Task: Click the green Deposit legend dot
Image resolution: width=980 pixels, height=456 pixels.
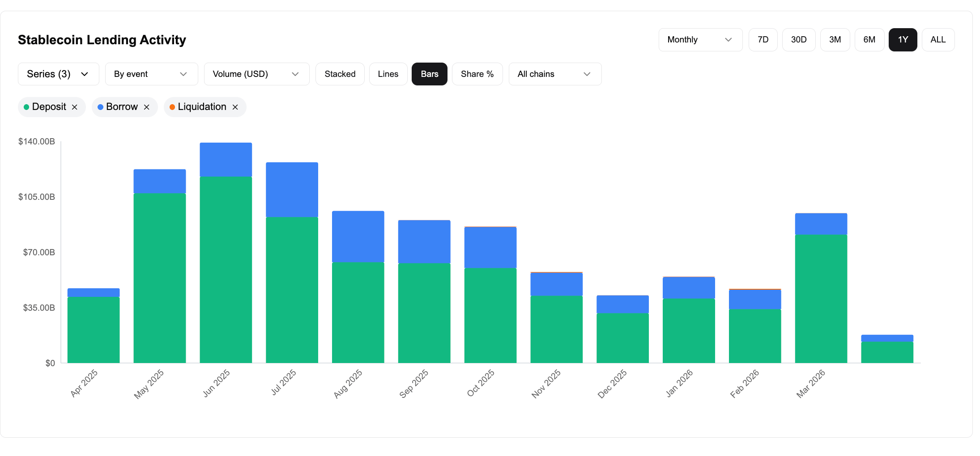Action: coord(26,107)
